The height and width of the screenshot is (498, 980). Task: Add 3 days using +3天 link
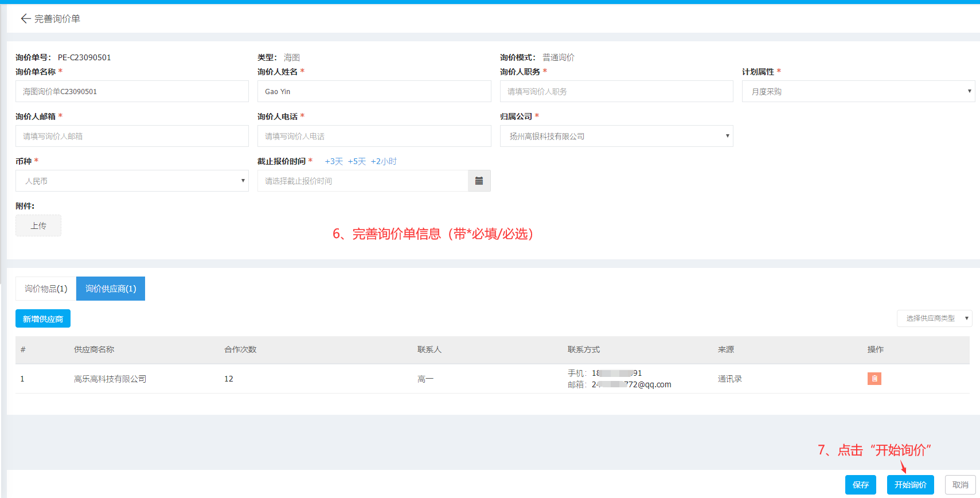334,162
